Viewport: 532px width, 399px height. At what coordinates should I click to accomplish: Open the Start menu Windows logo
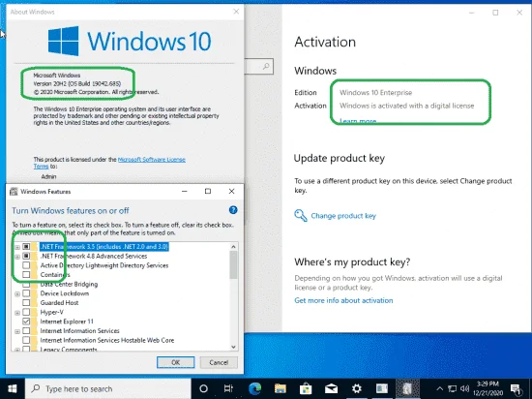[13, 388]
